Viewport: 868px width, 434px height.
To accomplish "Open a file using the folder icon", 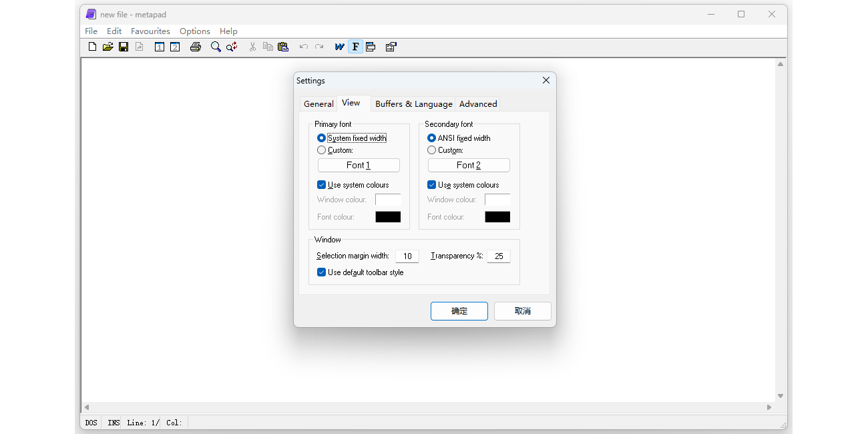I will (107, 47).
